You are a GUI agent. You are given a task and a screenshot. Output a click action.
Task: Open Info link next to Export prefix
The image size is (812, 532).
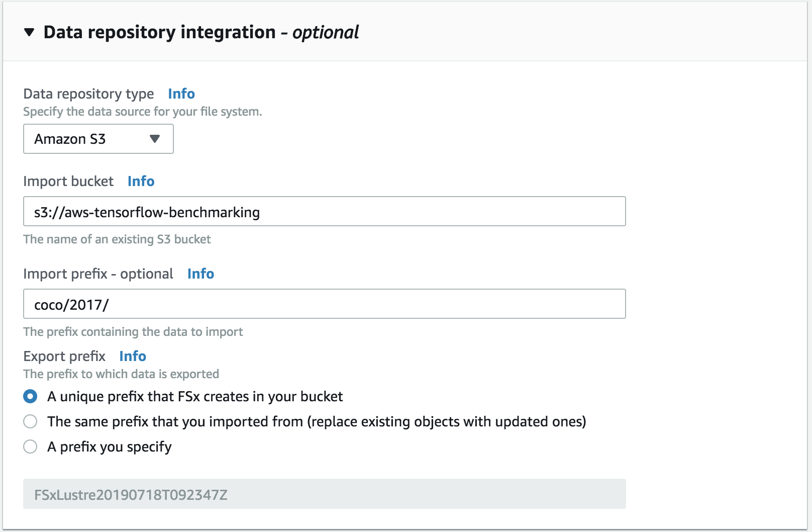pyautogui.click(x=133, y=357)
